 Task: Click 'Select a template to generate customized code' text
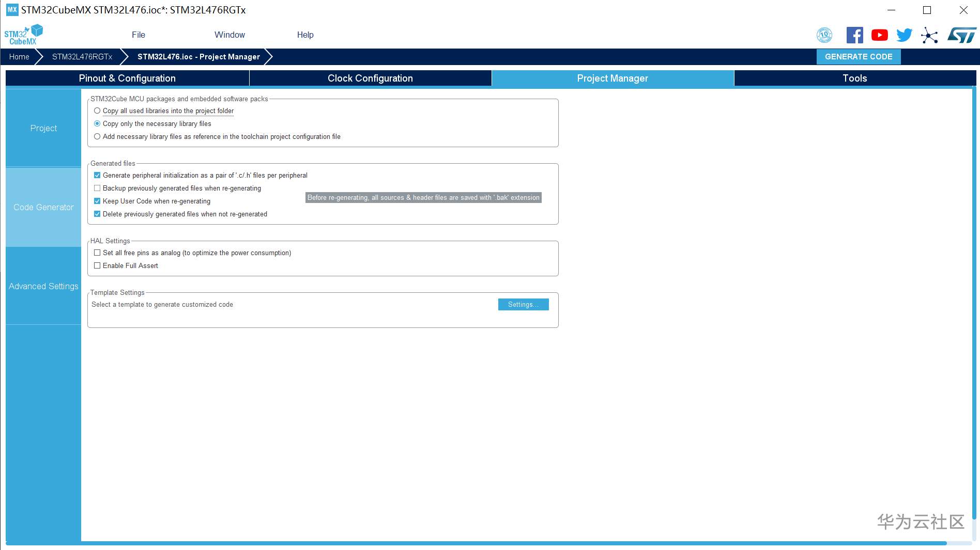click(x=162, y=304)
